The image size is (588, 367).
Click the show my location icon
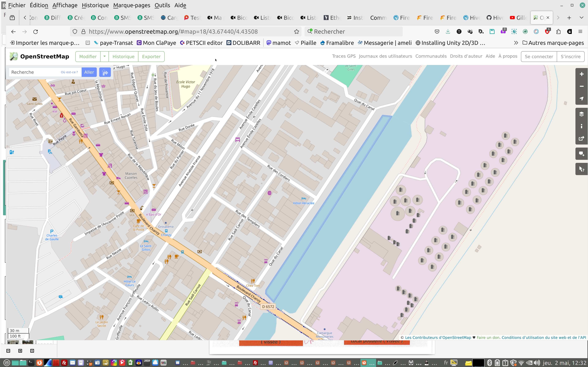coord(581,98)
